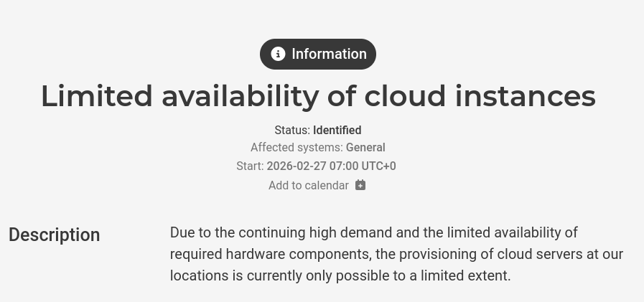Open the Add to calendar link

[x=309, y=185]
